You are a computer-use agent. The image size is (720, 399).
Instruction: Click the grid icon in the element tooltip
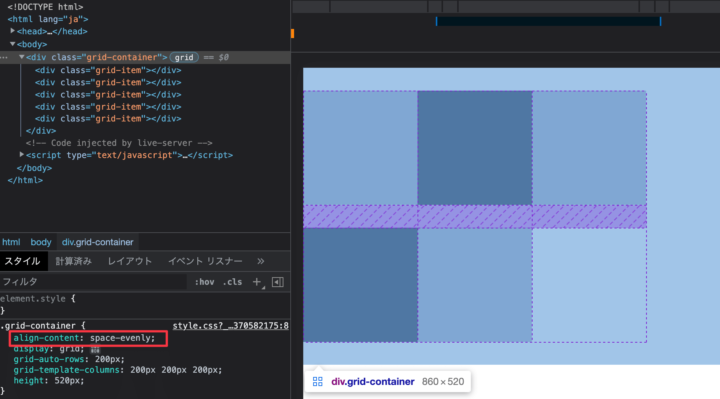pos(318,382)
